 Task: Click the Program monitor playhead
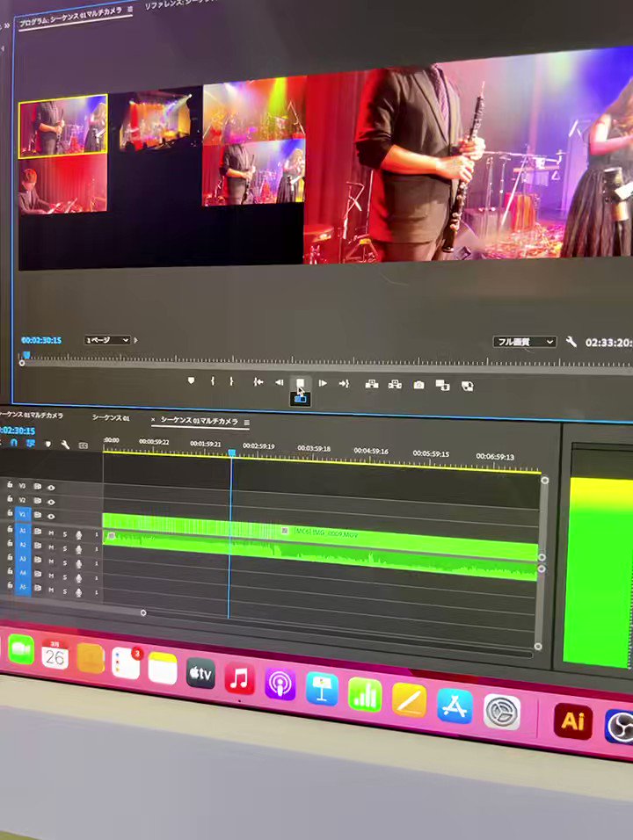coord(26,355)
